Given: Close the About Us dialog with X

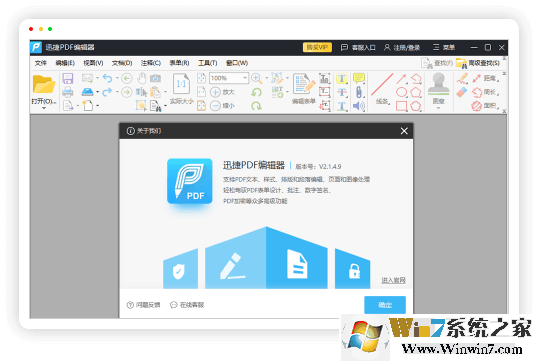Looking at the screenshot, I should (404, 131).
